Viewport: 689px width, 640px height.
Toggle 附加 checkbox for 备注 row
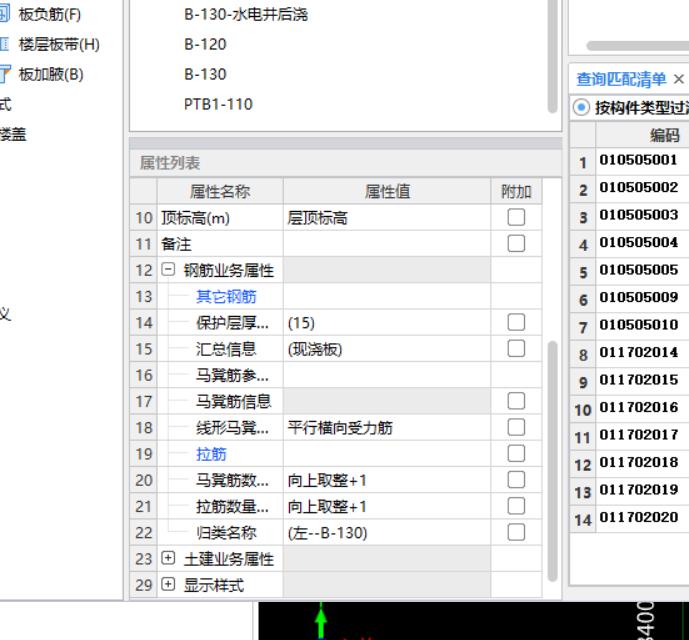tap(516, 243)
